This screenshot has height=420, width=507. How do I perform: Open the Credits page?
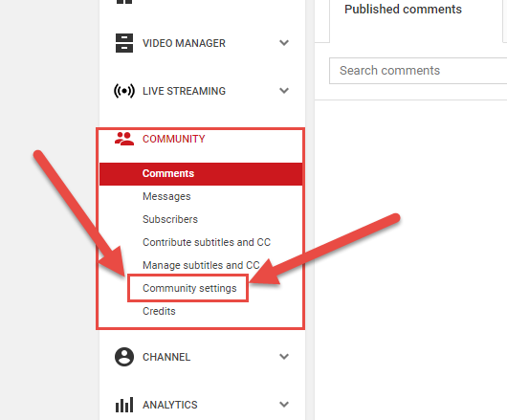coord(159,311)
